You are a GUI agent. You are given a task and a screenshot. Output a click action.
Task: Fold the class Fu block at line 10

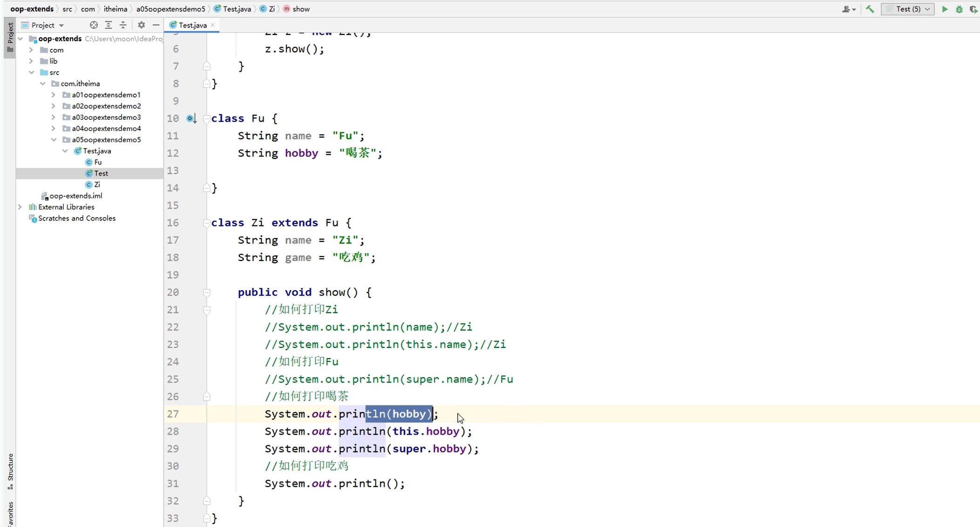coord(207,119)
